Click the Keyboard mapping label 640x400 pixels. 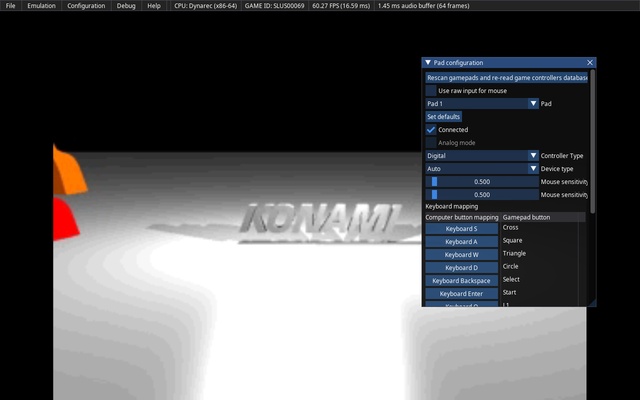(451, 207)
